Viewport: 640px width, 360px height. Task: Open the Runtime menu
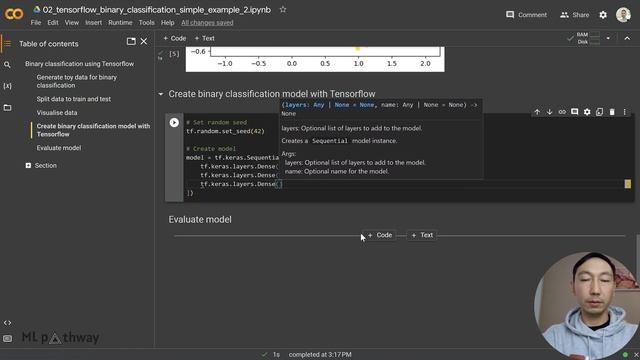click(120, 22)
